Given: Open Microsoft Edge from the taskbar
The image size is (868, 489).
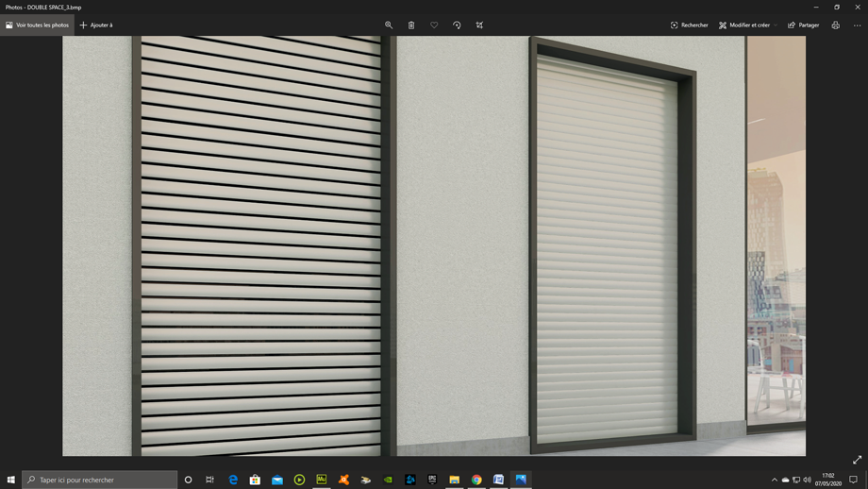Looking at the screenshot, I should pos(233,480).
